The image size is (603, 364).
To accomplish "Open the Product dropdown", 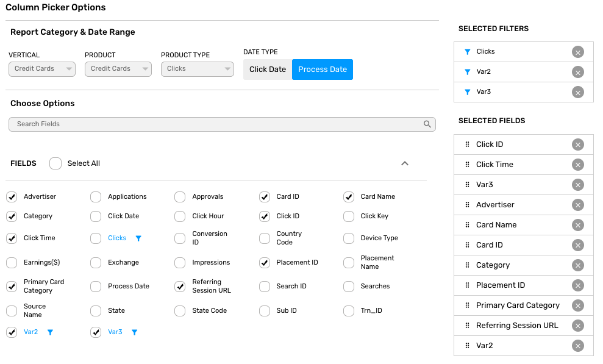I will 118,69.
